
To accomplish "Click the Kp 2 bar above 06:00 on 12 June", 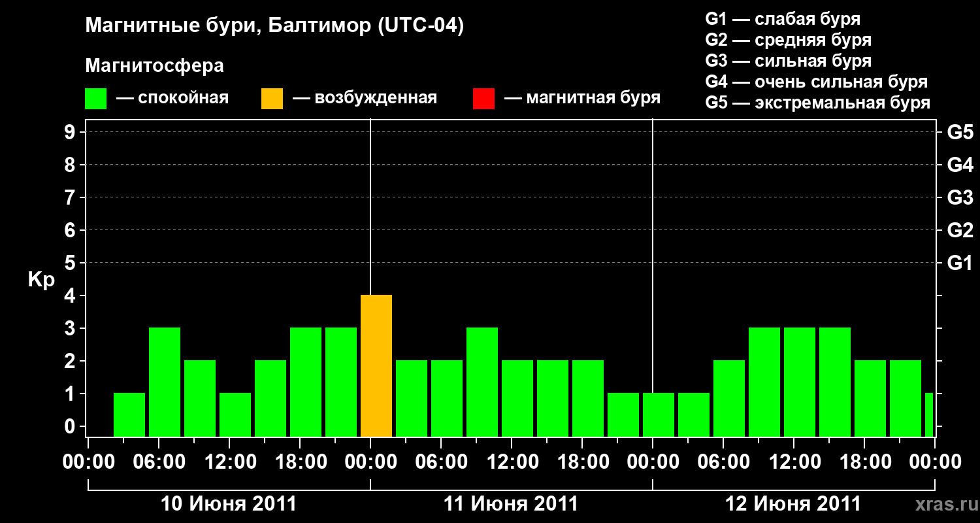I will [x=729, y=399].
